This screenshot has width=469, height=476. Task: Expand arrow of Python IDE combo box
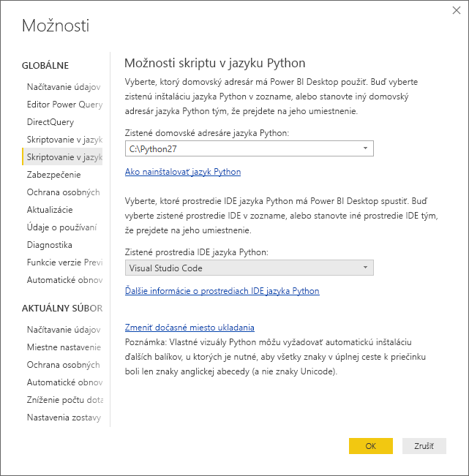coord(365,268)
